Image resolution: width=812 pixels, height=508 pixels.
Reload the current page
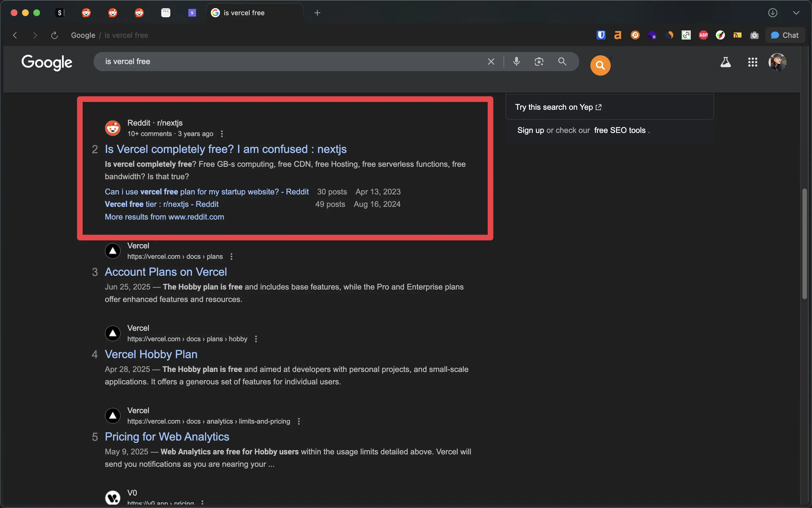click(54, 35)
